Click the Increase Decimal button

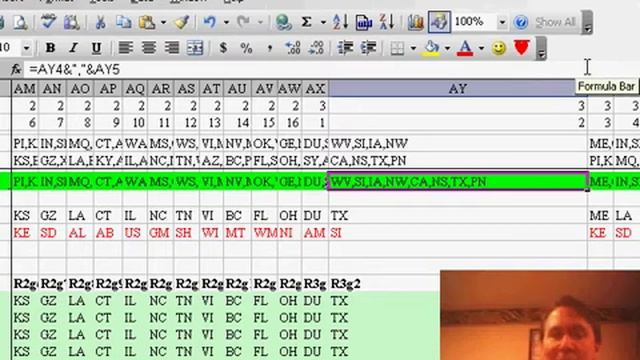click(x=293, y=48)
